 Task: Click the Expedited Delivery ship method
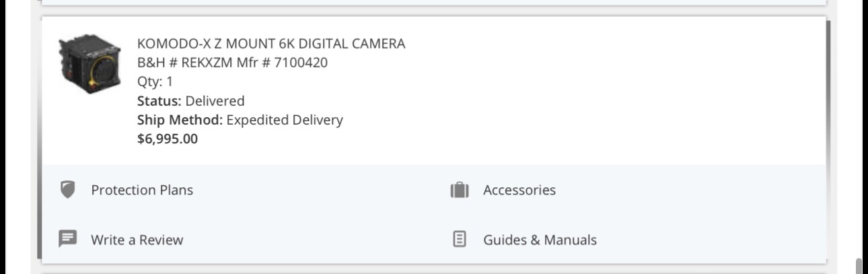click(x=285, y=120)
